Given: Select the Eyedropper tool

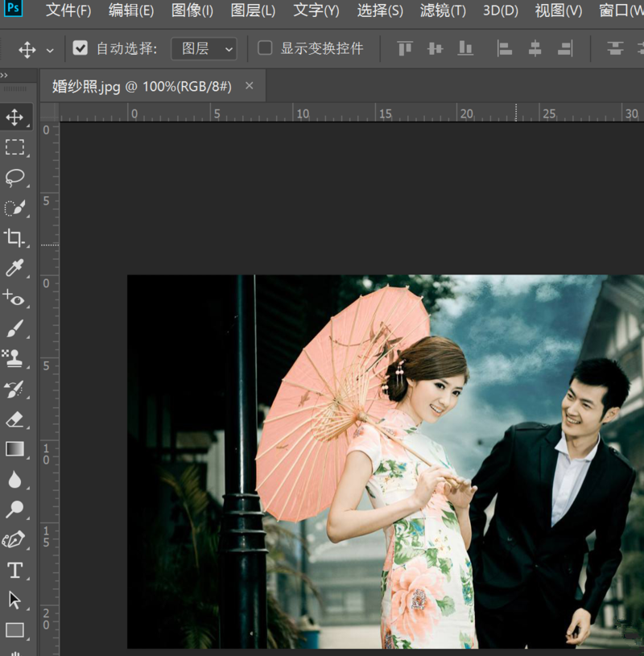Looking at the screenshot, I should point(14,268).
